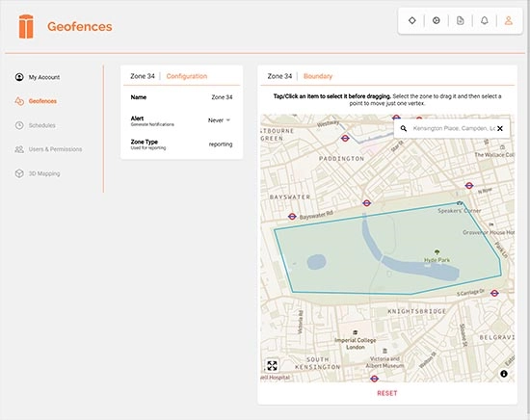Click the Zone 34 name value
Screen dimensions: 530x420
pos(222,97)
